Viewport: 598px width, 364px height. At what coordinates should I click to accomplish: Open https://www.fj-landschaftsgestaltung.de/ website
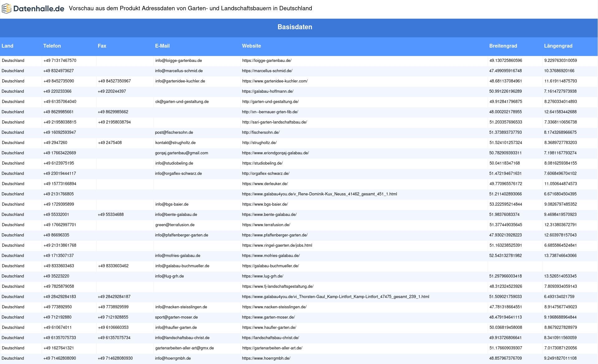(278, 287)
